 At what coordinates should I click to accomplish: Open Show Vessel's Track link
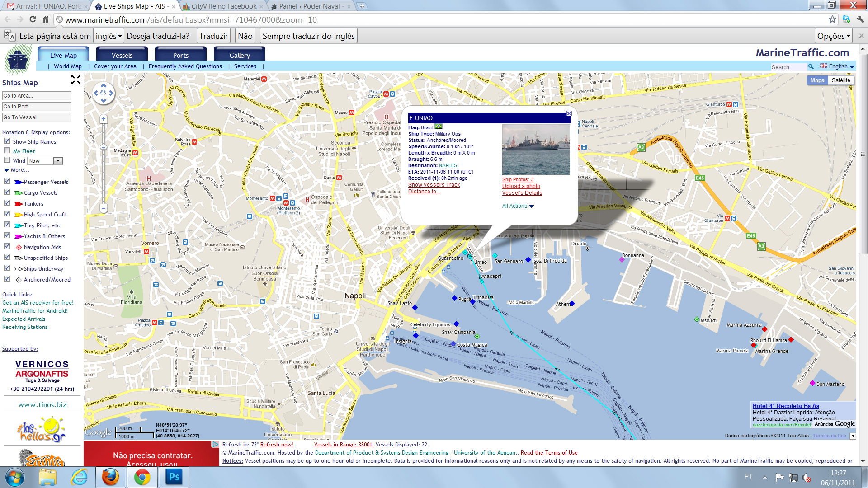point(434,185)
